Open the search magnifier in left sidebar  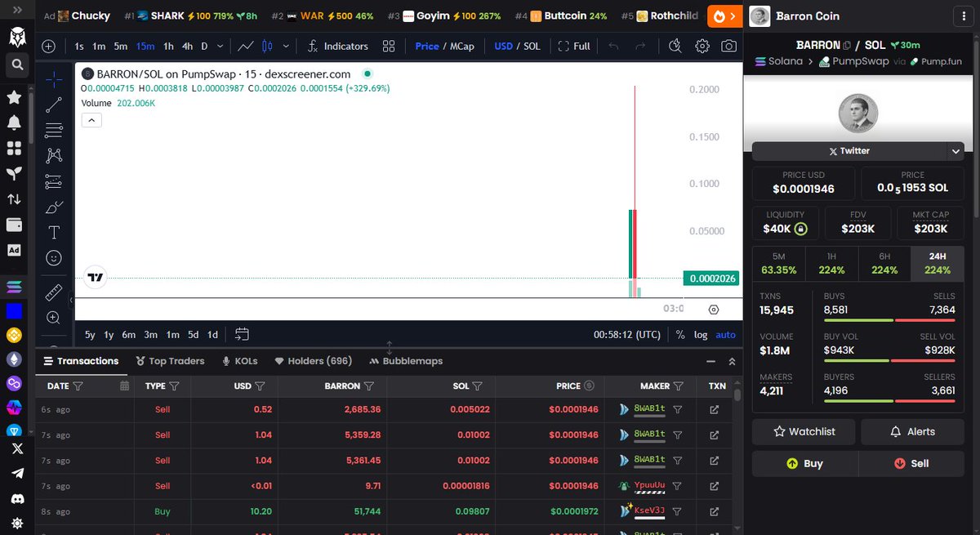17,63
